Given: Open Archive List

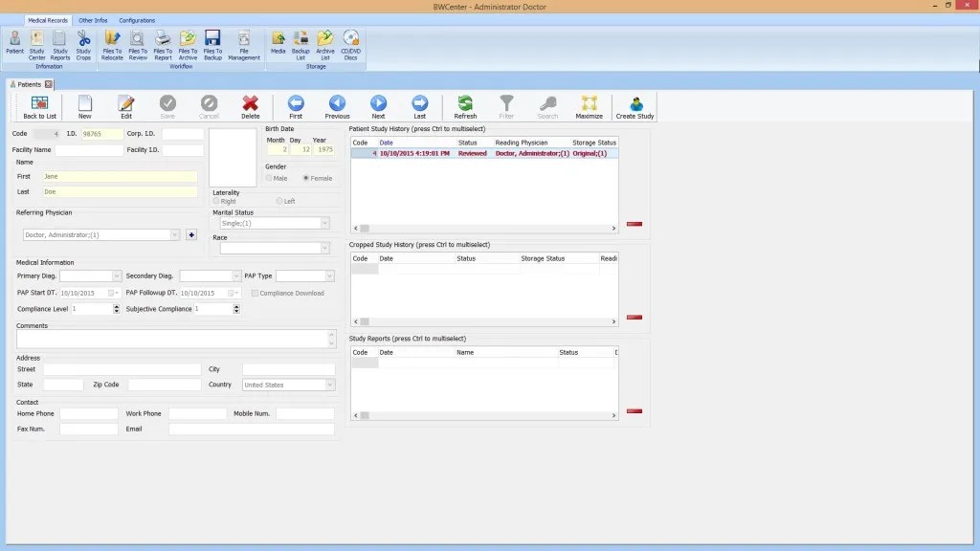Looking at the screenshot, I should pos(325,46).
